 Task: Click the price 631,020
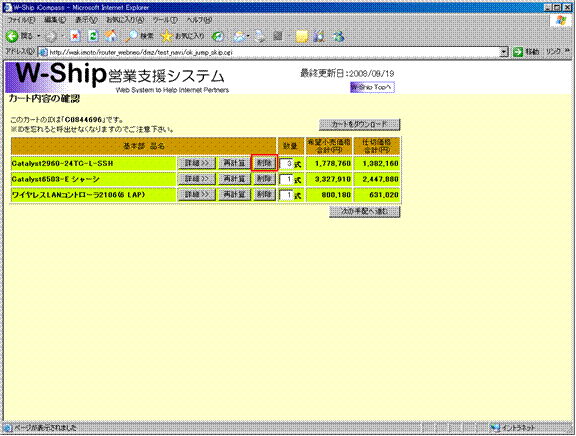pos(384,195)
